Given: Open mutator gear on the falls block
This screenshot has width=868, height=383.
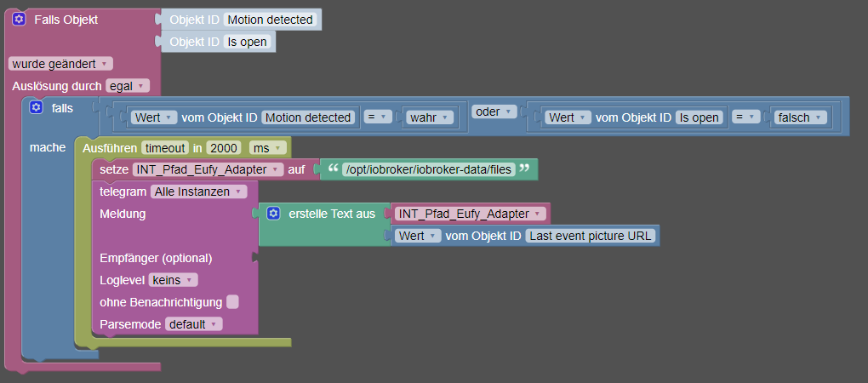Looking at the screenshot, I should click(x=36, y=108).
